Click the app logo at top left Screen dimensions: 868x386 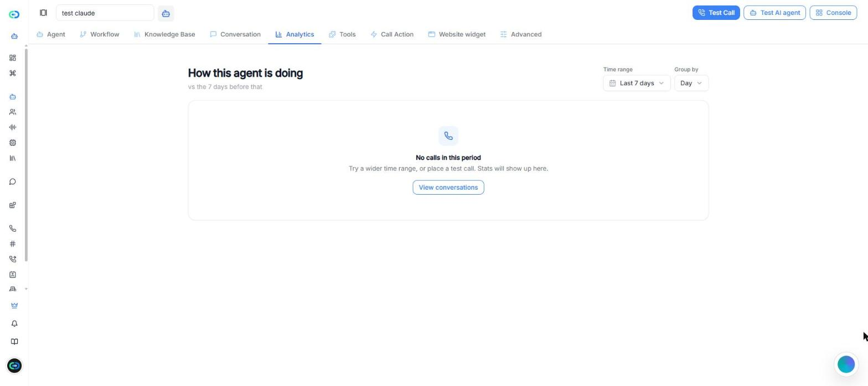point(14,14)
